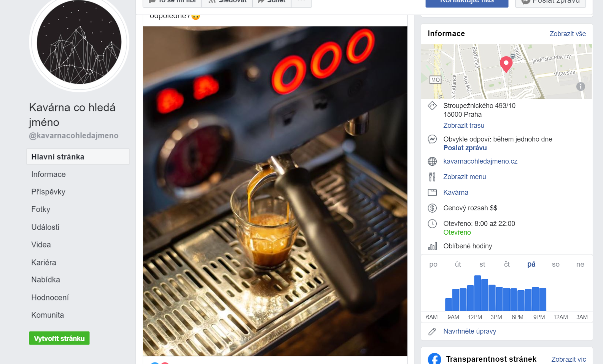Click the @kavarnacohledajmeno handle
Image resolution: width=603 pixels, height=364 pixels.
(x=74, y=135)
